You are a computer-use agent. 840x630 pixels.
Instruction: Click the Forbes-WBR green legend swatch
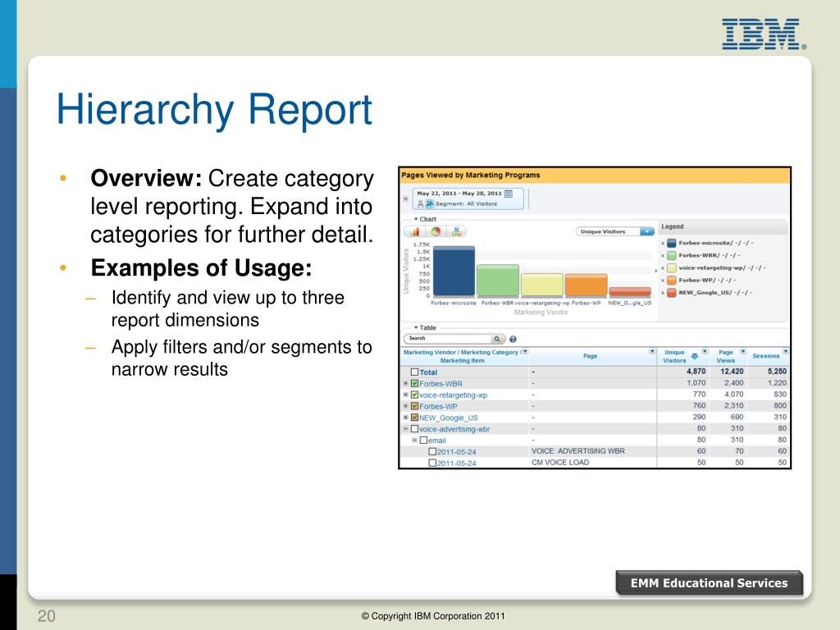coord(671,256)
